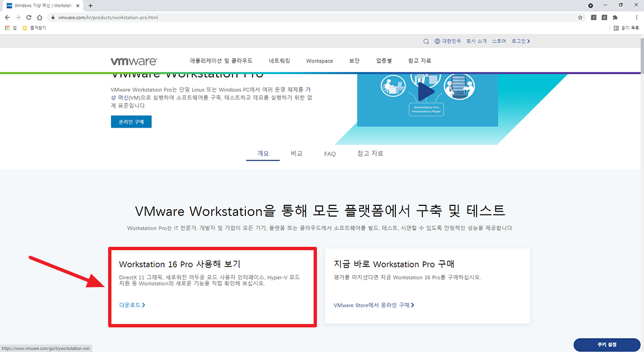Close the Windows 가상 머신 browser tab
Image resolution: width=644 pixels, height=352 pixels.
tap(78, 6)
